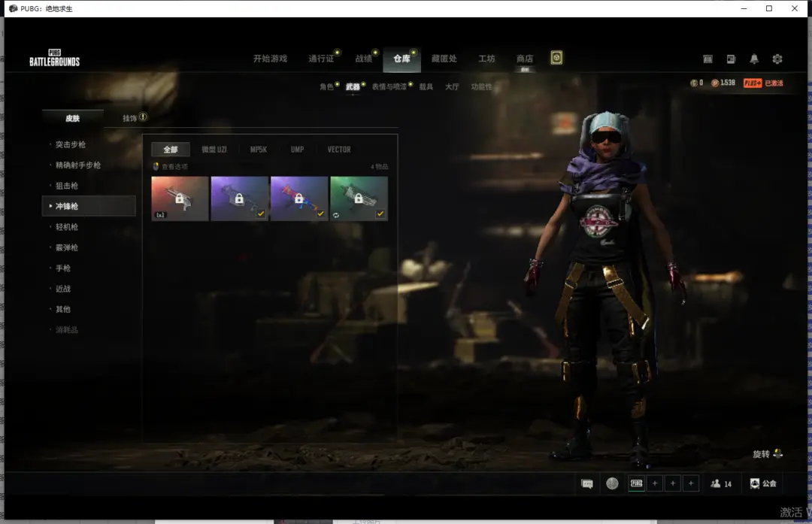Viewport: 812px width, 524px height.
Task: Click the BP coin balance 1,538
Action: pos(723,83)
